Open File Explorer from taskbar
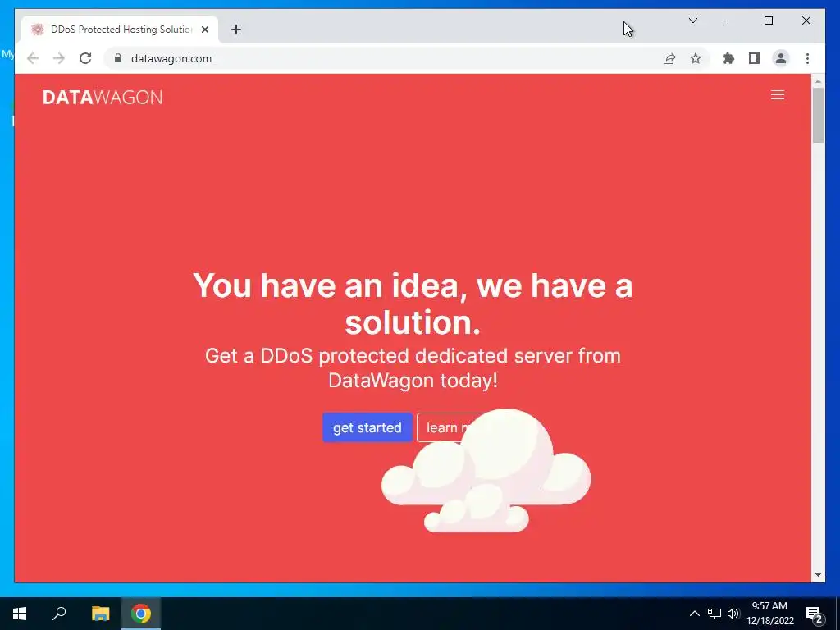 [100, 614]
